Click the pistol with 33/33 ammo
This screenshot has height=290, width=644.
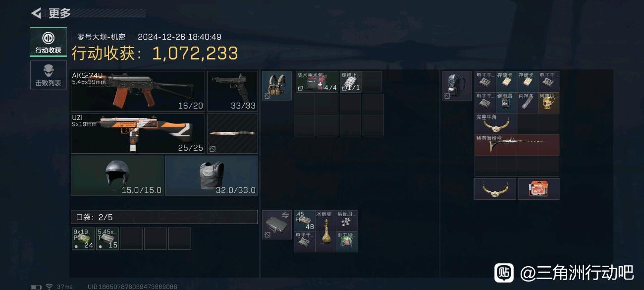(232, 91)
